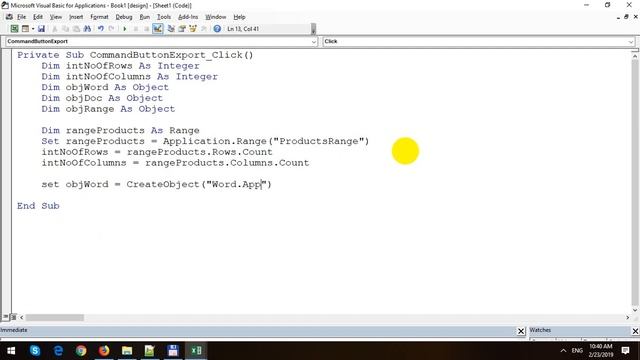Open the Windows Start menu
The width and height of the screenshot is (640, 360).
[x=11, y=351]
